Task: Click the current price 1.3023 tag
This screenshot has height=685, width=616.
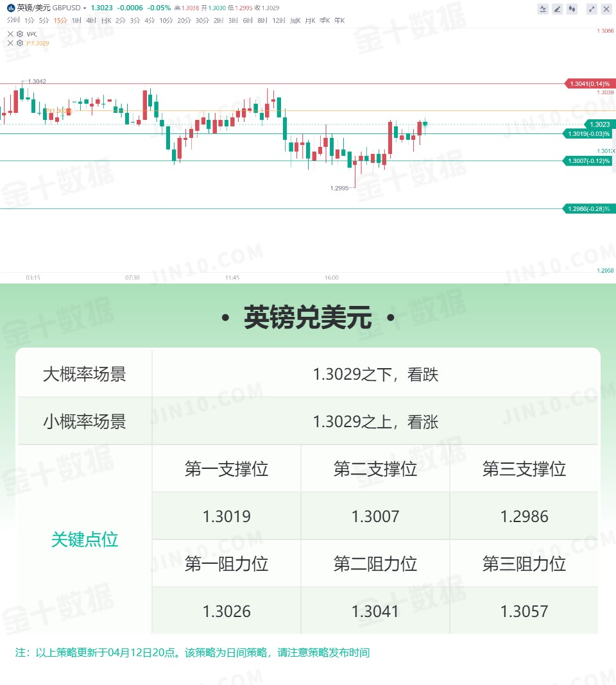Action: (599, 124)
